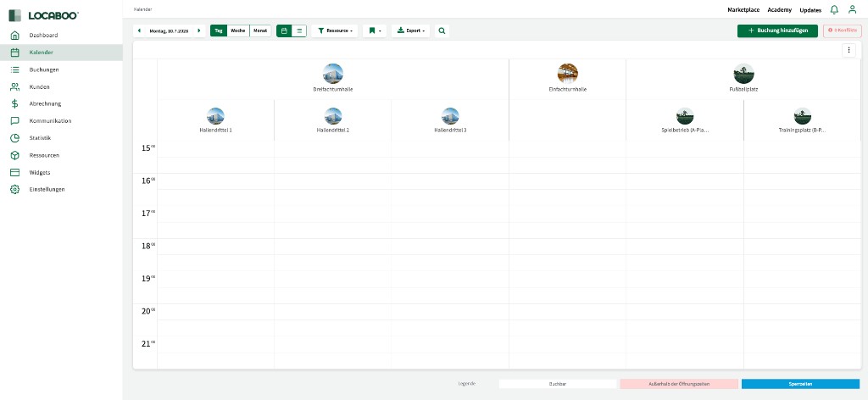868x400 pixels.
Task: Switch to Monat view
Action: (260, 31)
